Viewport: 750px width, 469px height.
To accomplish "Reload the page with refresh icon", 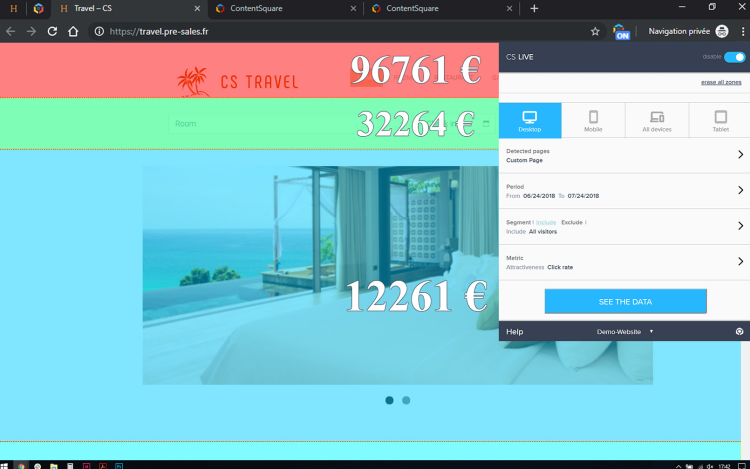I will (x=52, y=31).
